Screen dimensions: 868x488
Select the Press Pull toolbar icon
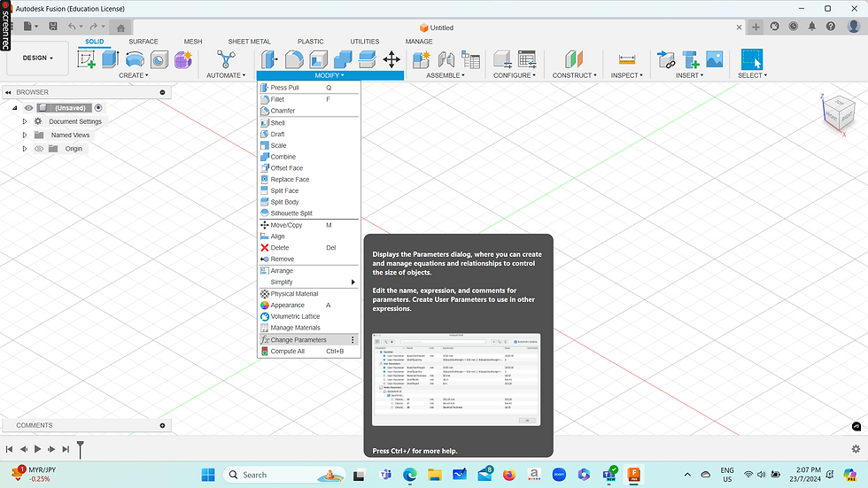269,59
